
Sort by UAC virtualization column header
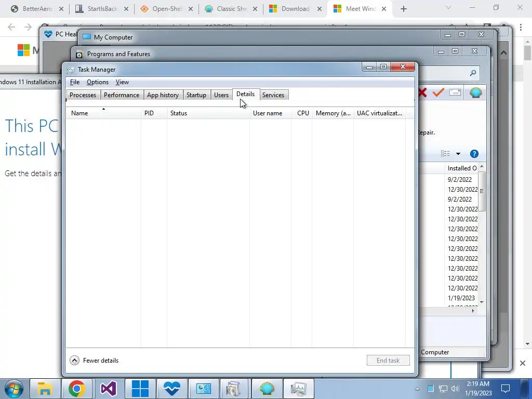(380, 113)
